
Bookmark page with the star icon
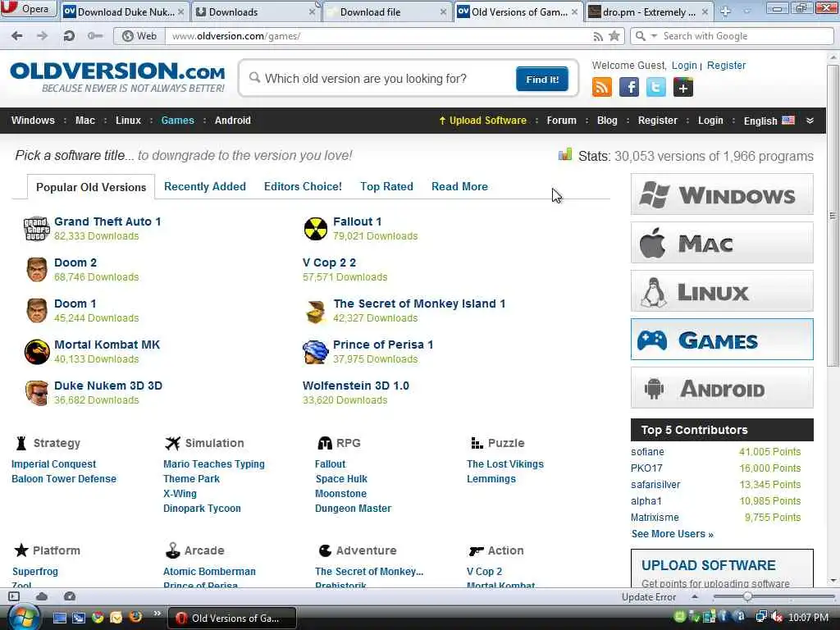614,36
